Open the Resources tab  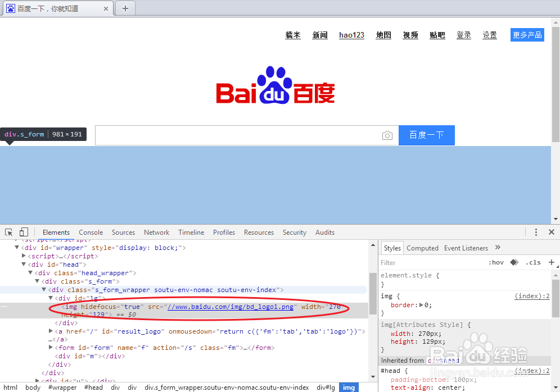[259, 232]
